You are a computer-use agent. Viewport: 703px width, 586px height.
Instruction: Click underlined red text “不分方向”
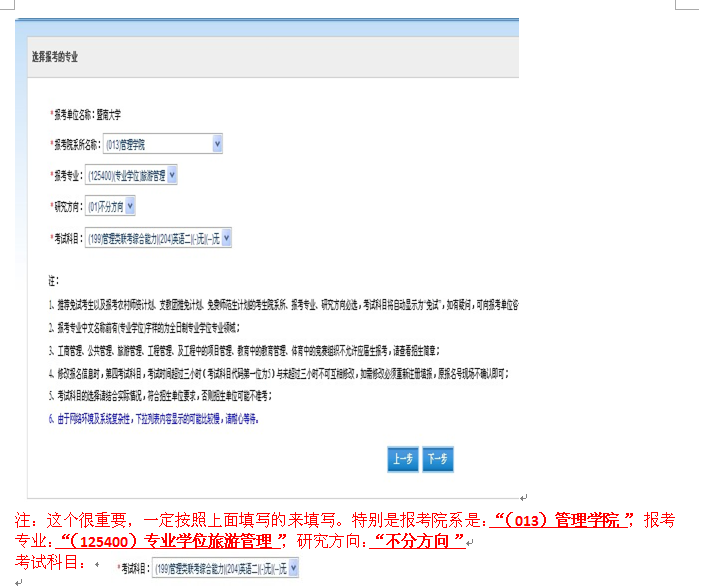(418, 541)
